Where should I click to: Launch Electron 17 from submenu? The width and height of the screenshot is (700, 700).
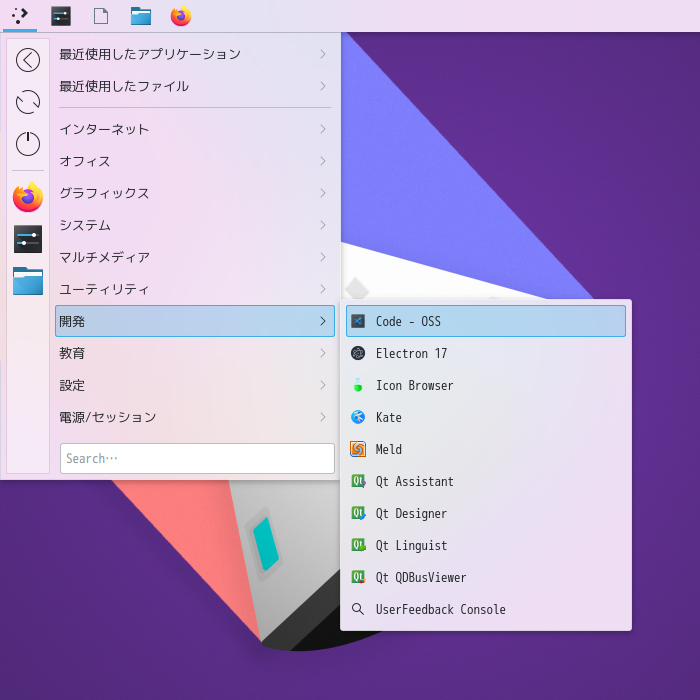[486, 353]
